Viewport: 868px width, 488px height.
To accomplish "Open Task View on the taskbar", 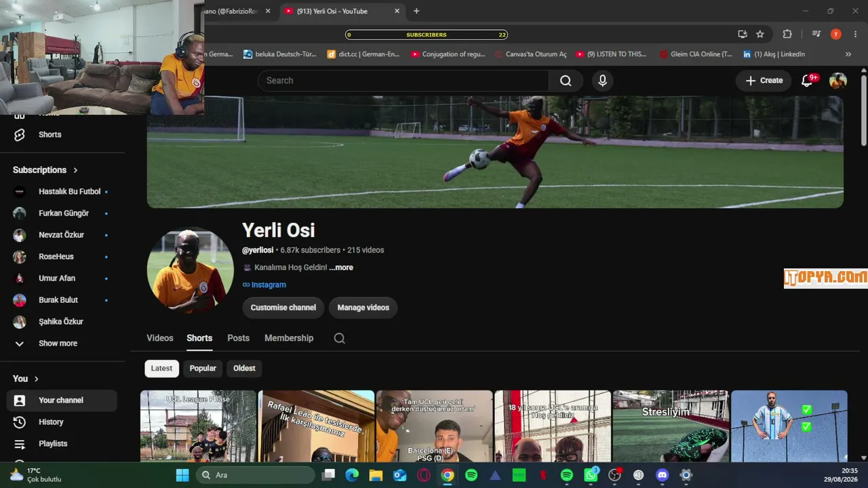I will tap(328, 475).
